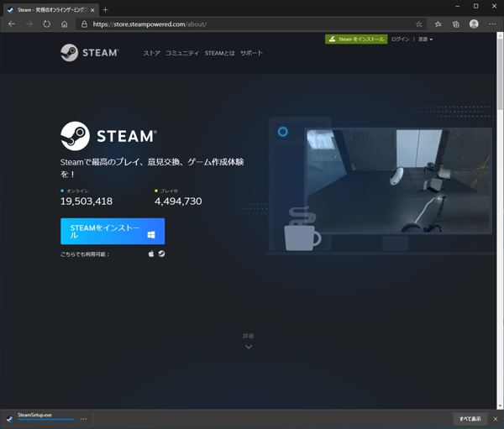Screen dimensions: 504x429
Task: Click the すべて表示 downloads button
Action: [x=470, y=419]
